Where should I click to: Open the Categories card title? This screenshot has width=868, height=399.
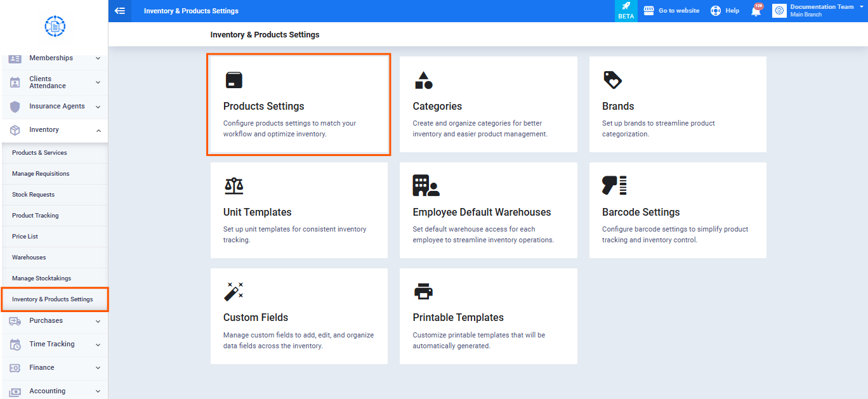tap(437, 107)
